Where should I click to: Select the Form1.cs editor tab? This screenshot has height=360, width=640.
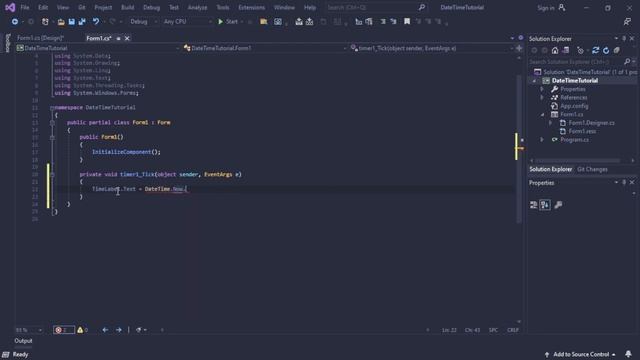(98, 38)
